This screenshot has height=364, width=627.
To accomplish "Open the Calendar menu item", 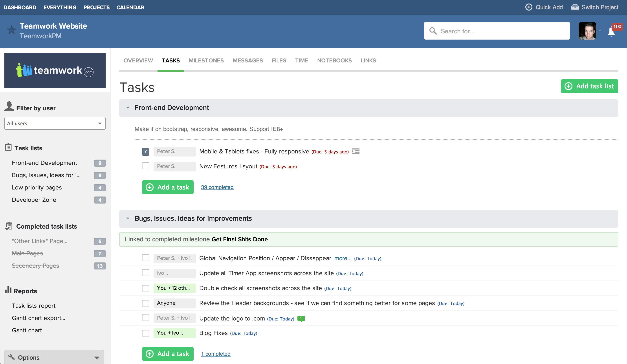I will pos(130,7).
